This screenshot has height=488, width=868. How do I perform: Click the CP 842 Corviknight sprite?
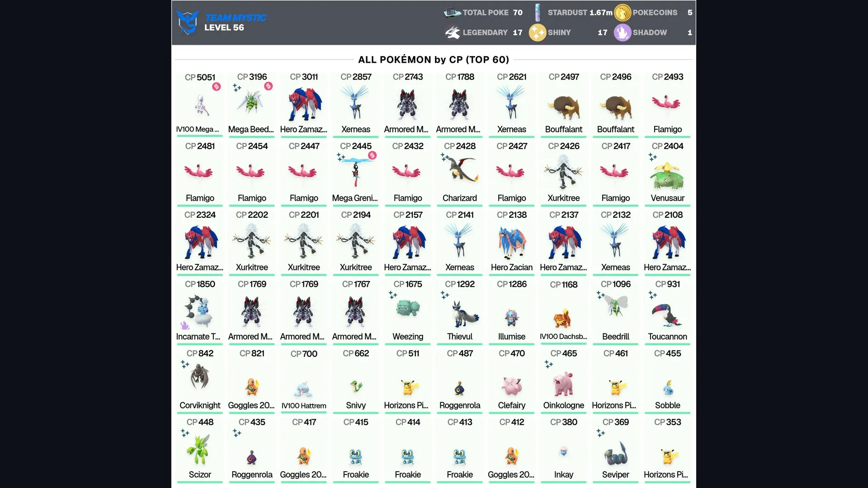pos(199,376)
